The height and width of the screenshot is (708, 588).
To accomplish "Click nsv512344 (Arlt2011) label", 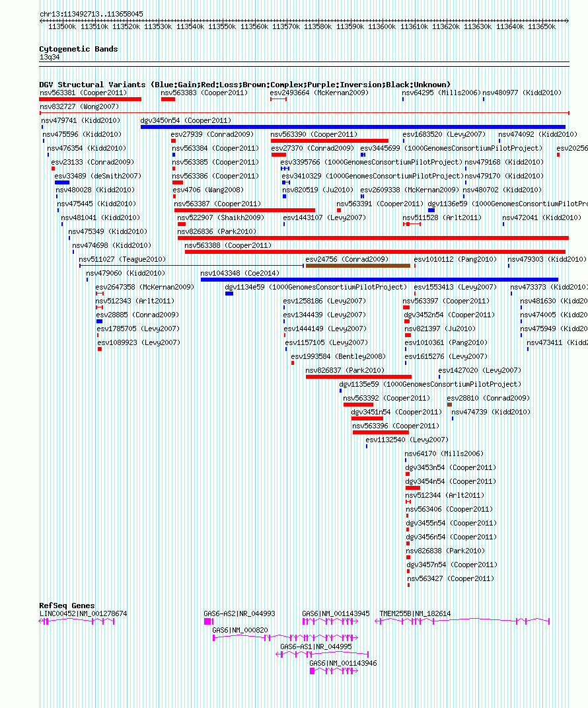I will [x=445, y=496].
